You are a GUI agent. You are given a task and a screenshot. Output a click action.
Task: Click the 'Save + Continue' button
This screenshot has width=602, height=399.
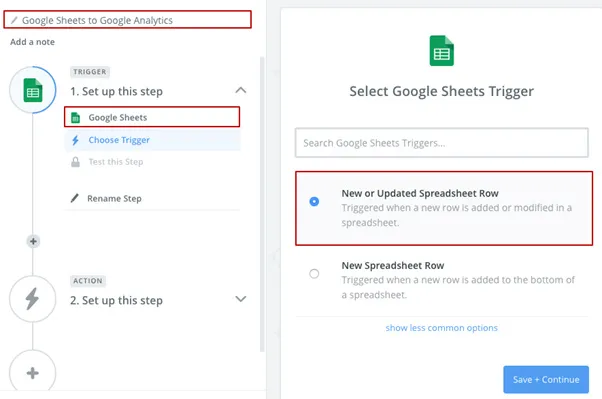tap(546, 379)
